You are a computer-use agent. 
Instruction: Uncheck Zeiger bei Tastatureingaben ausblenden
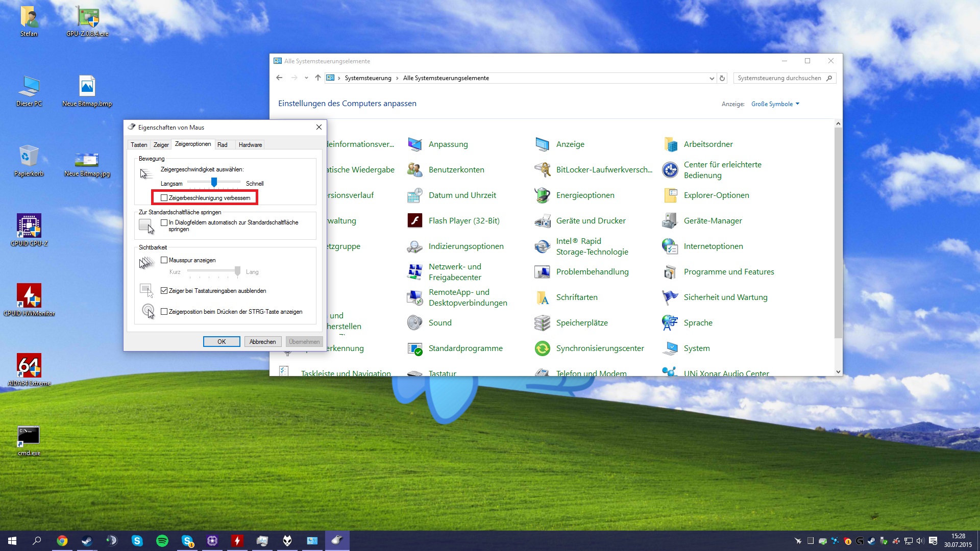click(164, 291)
